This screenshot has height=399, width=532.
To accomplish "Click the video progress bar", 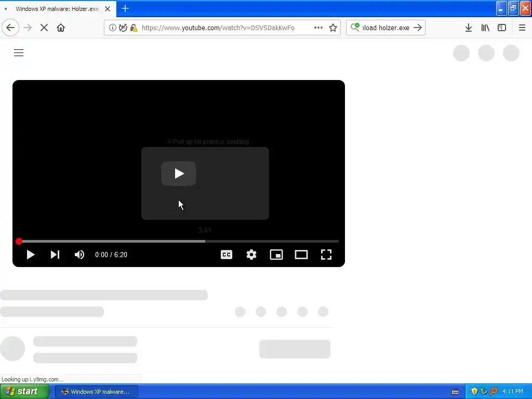I will pyautogui.click(x=179, y=241).
